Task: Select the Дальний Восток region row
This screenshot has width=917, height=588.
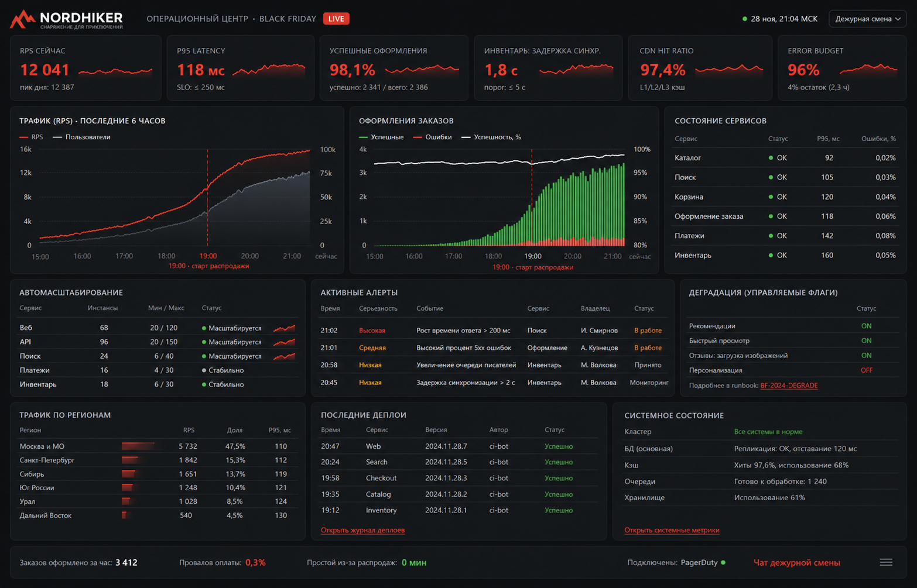Action: 158,515
